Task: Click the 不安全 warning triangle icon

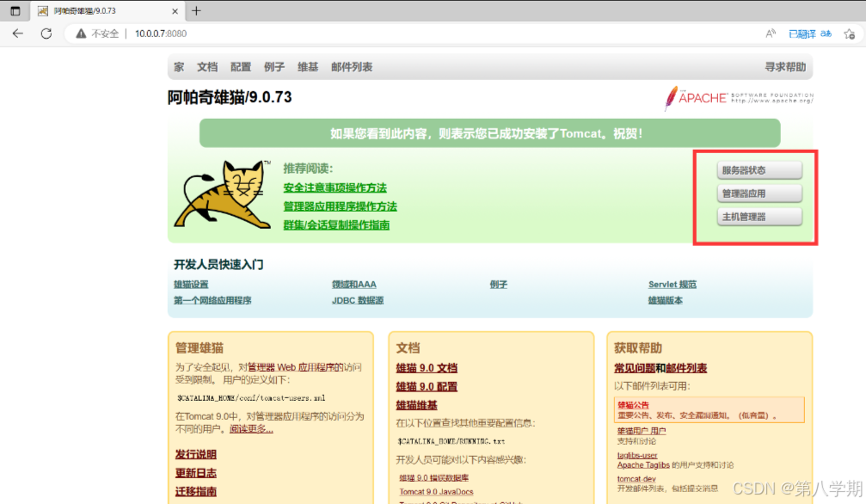Action: point(81,34)
